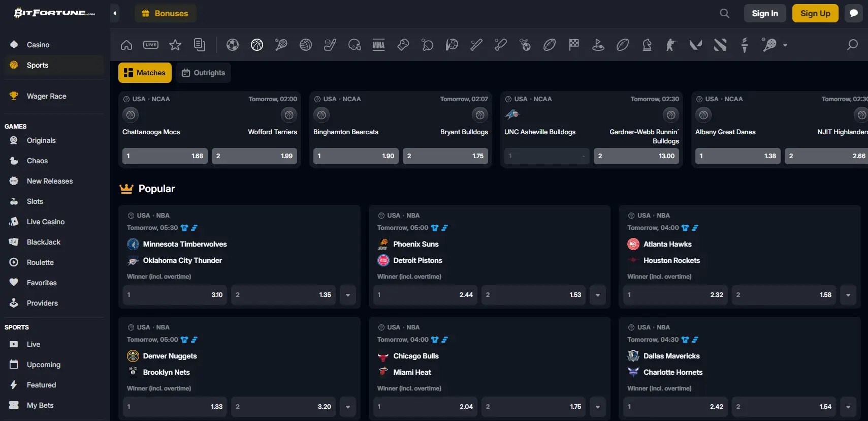Select the American football helmet icon

355,45
